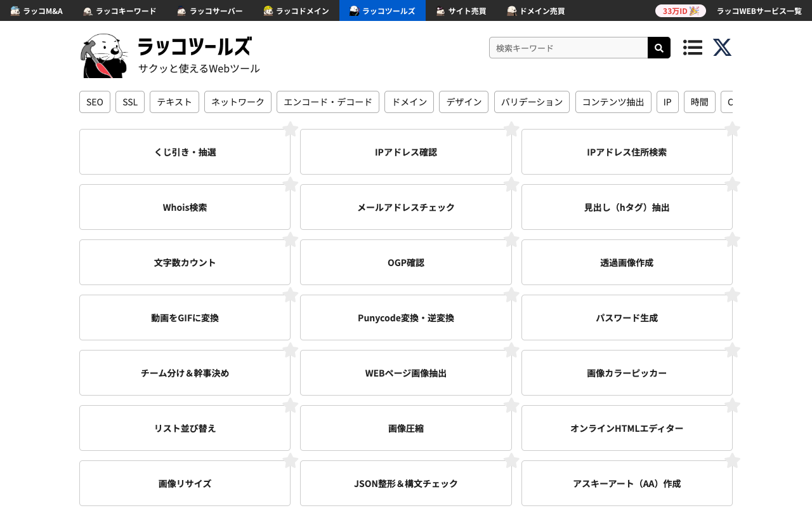Click the ラッコドメイン otter icon
Viewport: 812px width, 508px height.
pyautogui.click(x=266, y=10)
